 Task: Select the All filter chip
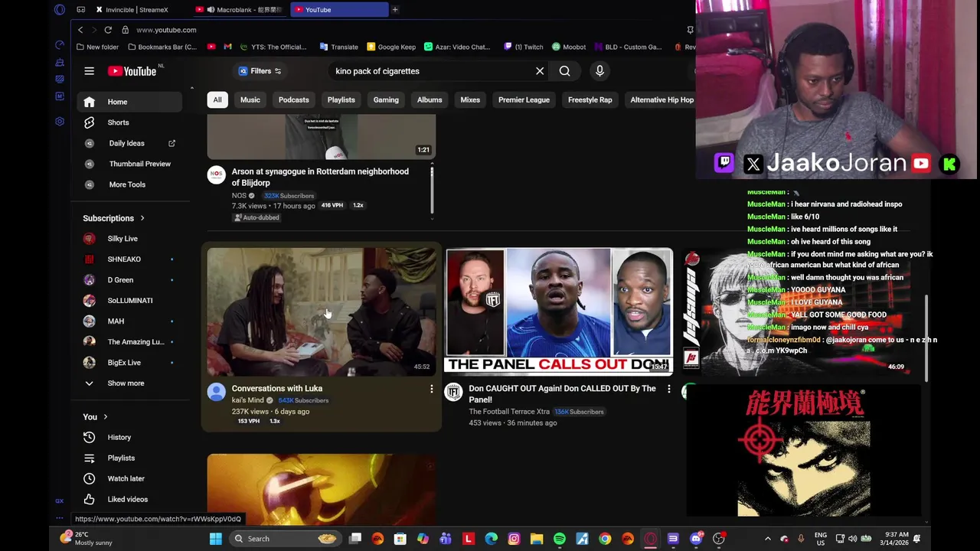click(x=217, y=99)
